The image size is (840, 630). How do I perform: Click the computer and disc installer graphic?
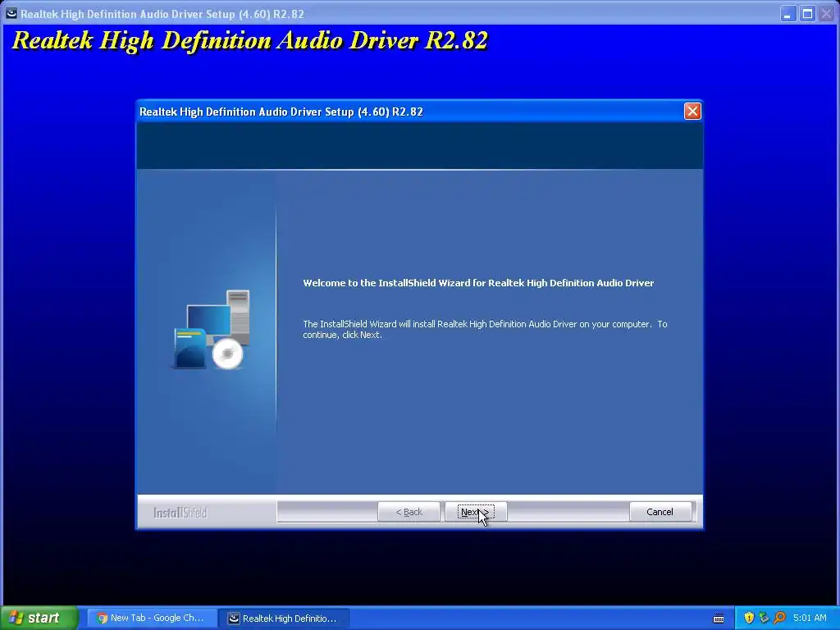212,330
